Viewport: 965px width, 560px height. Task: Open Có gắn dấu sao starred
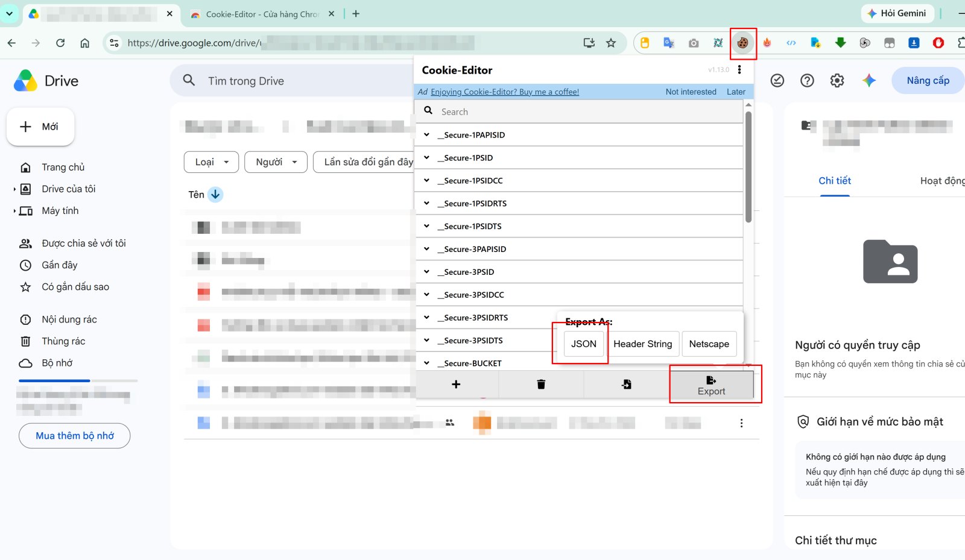click(75, 287)
